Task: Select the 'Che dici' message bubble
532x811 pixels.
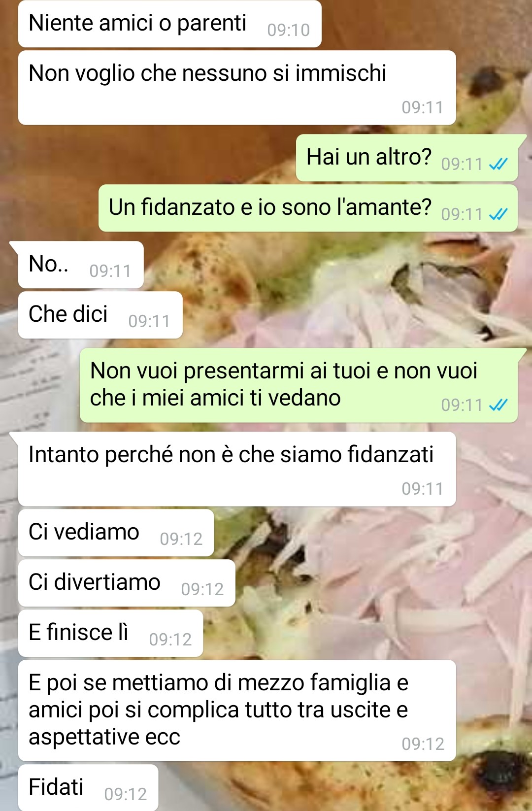Action: coord(100,315)
